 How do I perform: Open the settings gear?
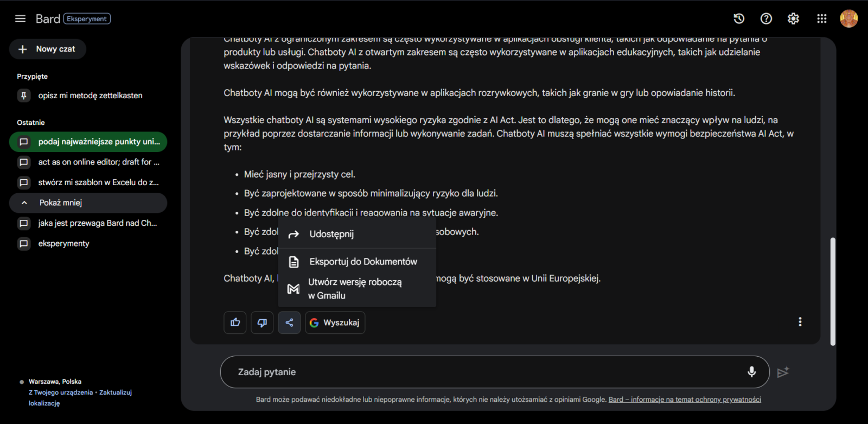793,18
